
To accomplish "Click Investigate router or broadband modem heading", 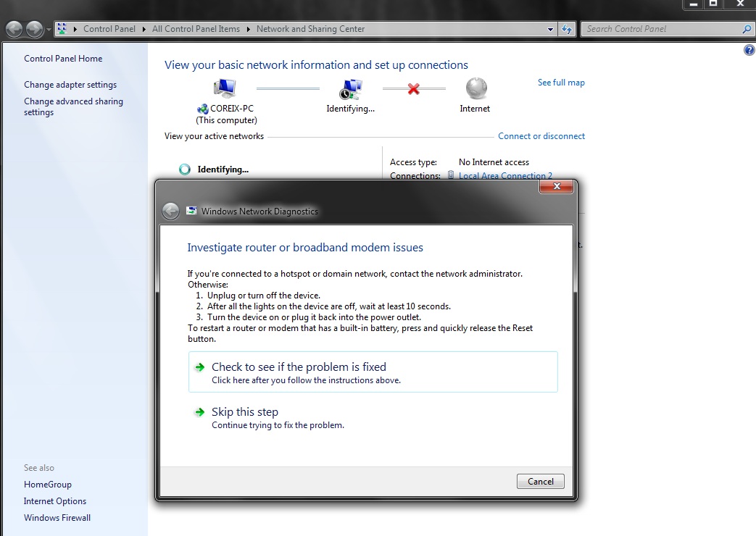I will (305, 247).
